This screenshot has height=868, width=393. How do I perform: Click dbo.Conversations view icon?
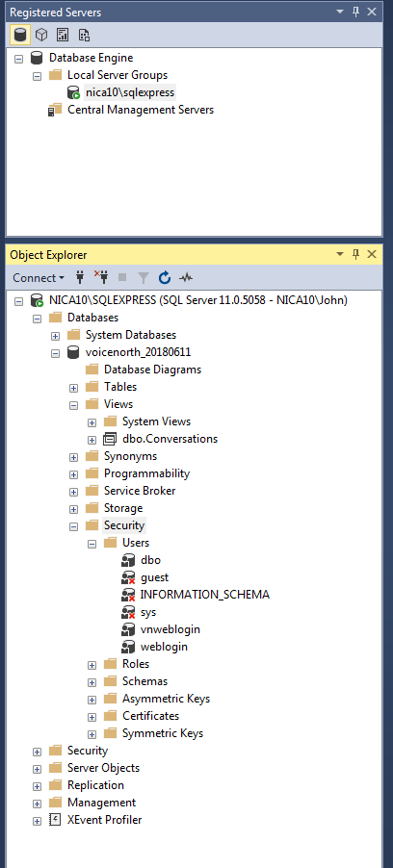click(x=111, y=439)
